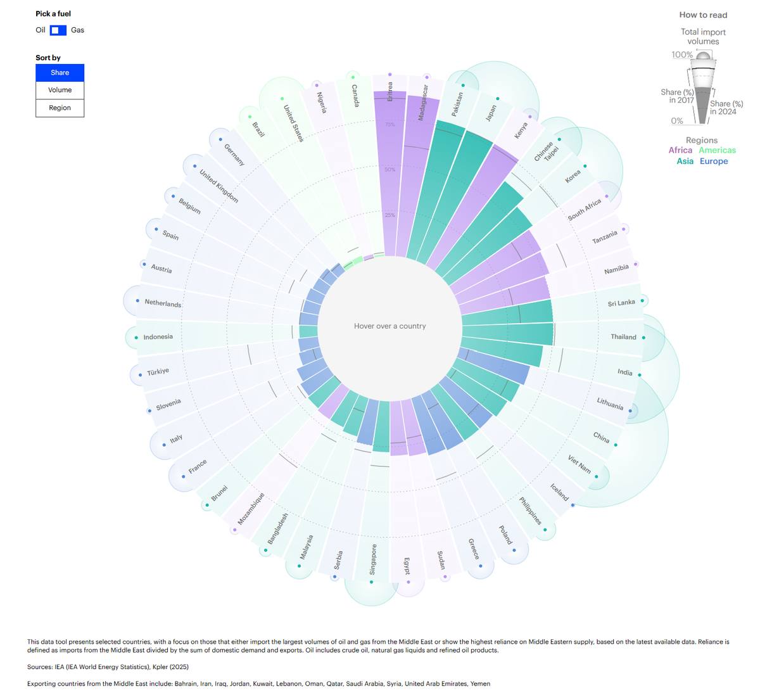Click the United States label
The height and width of the screenshot is (700, 760).
pos(293,123)
